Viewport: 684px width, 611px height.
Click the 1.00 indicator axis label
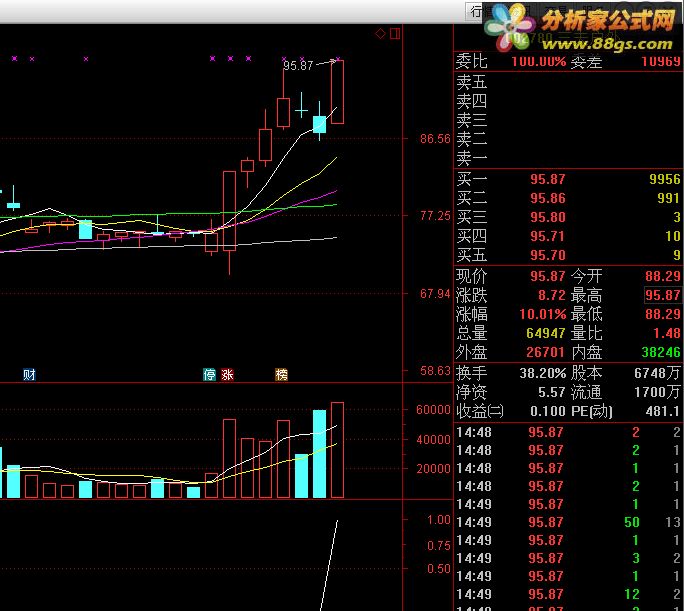click(438, 519)
